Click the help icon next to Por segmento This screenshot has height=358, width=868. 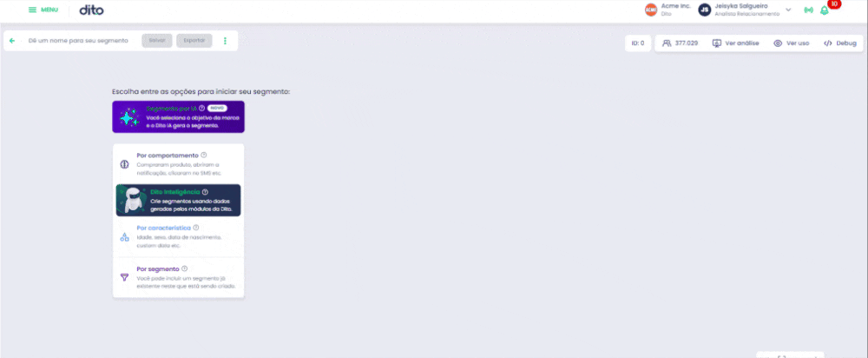(x=184, y=268)
